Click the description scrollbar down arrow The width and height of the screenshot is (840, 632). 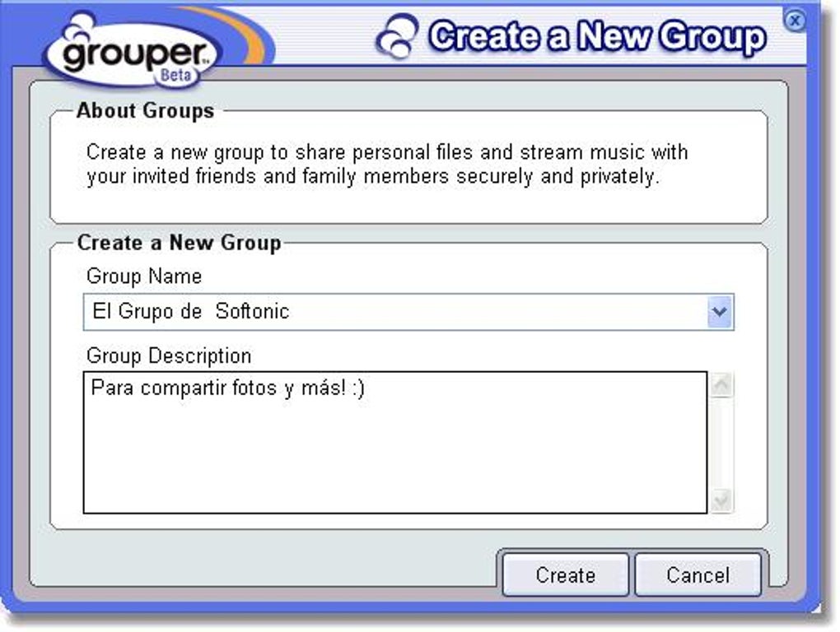coord(721,500)
